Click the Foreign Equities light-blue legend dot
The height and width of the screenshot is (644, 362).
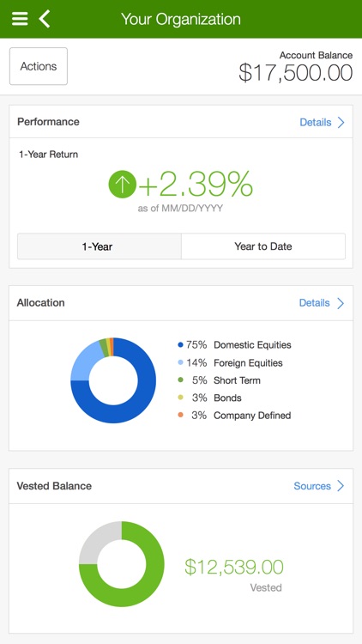click(x=181, y=362)
